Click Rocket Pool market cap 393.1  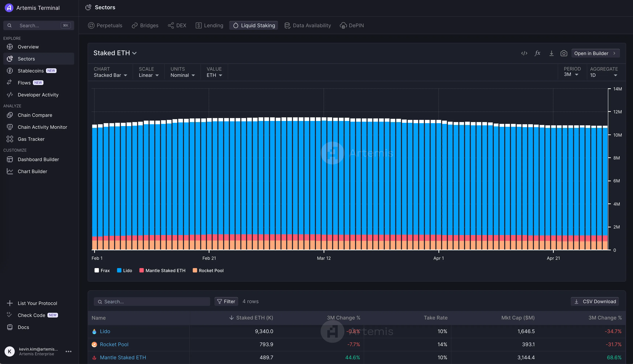click(528, 345)
